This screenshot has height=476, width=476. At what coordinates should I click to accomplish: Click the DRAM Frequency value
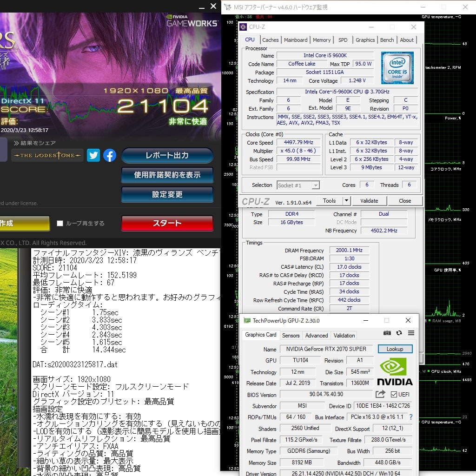coord(349,250)
